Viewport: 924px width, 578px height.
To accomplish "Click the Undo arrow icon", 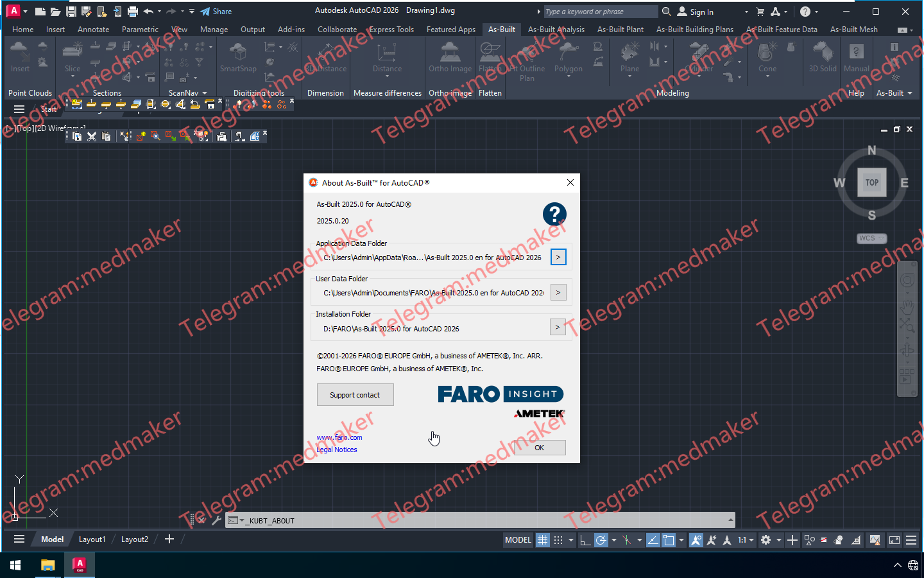I will pyautogui.click(x=148, y=12).
